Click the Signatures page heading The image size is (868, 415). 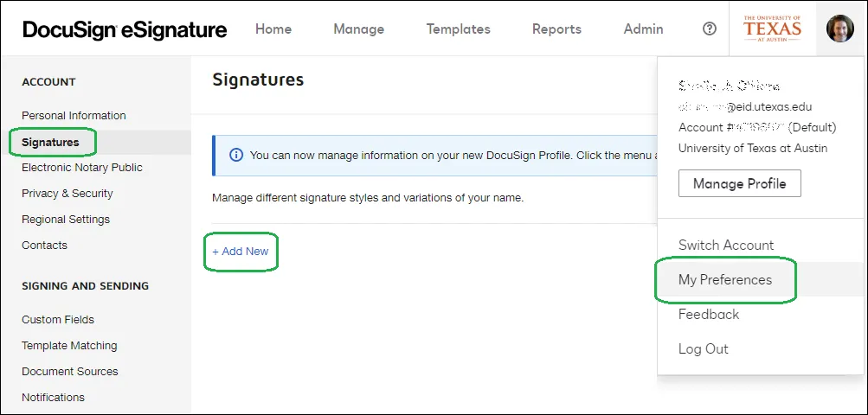pyautogui.click(x=258, y=80)
